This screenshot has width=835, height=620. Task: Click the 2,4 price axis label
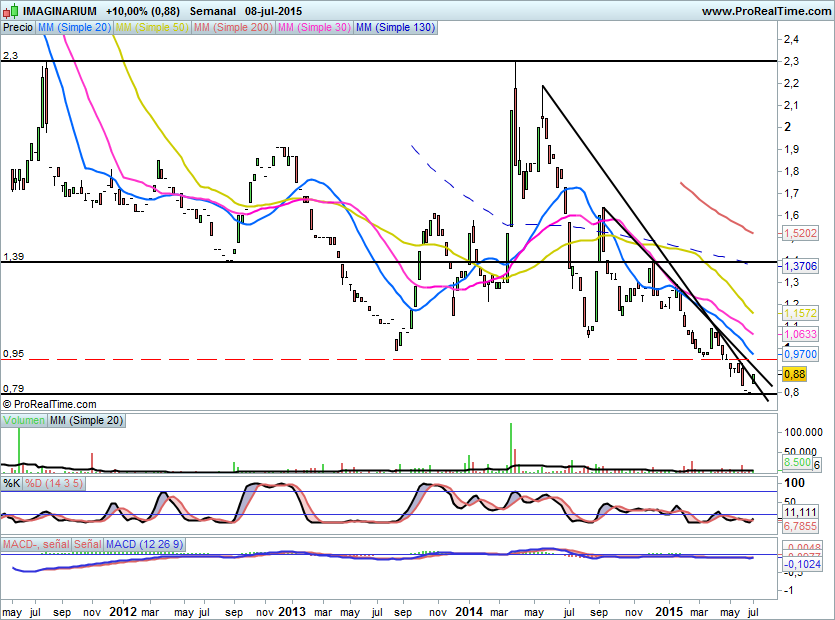791,39
